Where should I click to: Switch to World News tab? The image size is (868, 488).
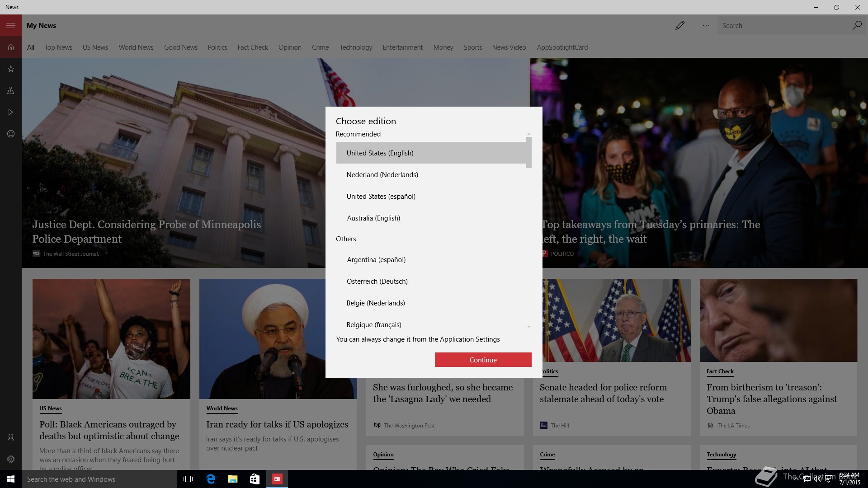tap(136, 47)
